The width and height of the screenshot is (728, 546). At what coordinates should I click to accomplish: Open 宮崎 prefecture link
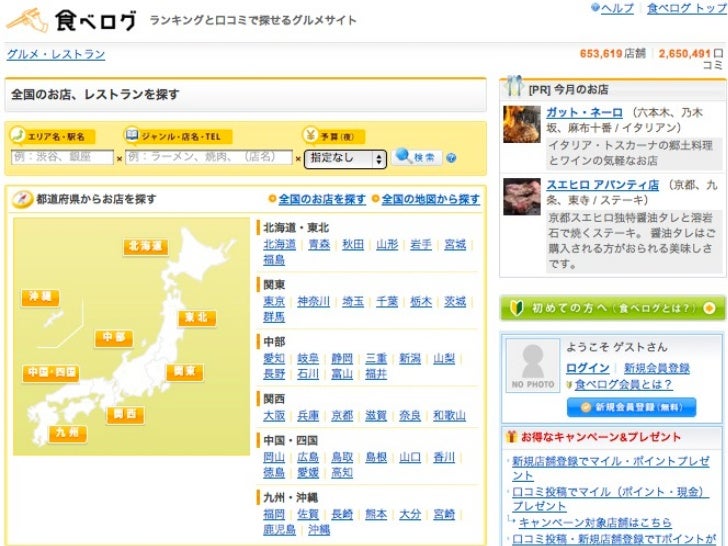pos(444,514)
